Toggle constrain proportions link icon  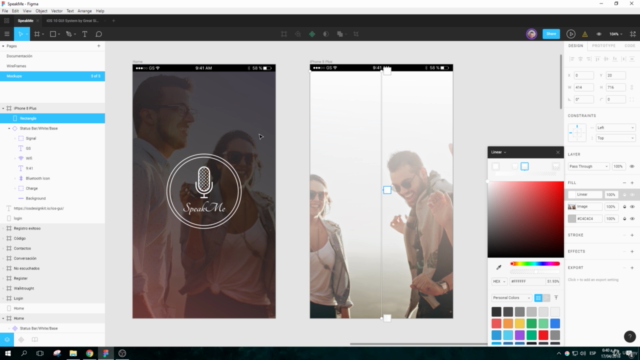tap(632, 87)
